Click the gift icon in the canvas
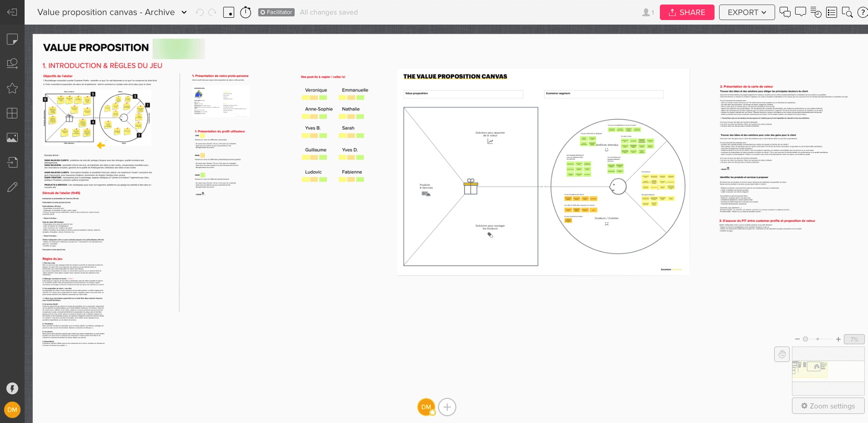868x423 pixels. pos(471,186)
